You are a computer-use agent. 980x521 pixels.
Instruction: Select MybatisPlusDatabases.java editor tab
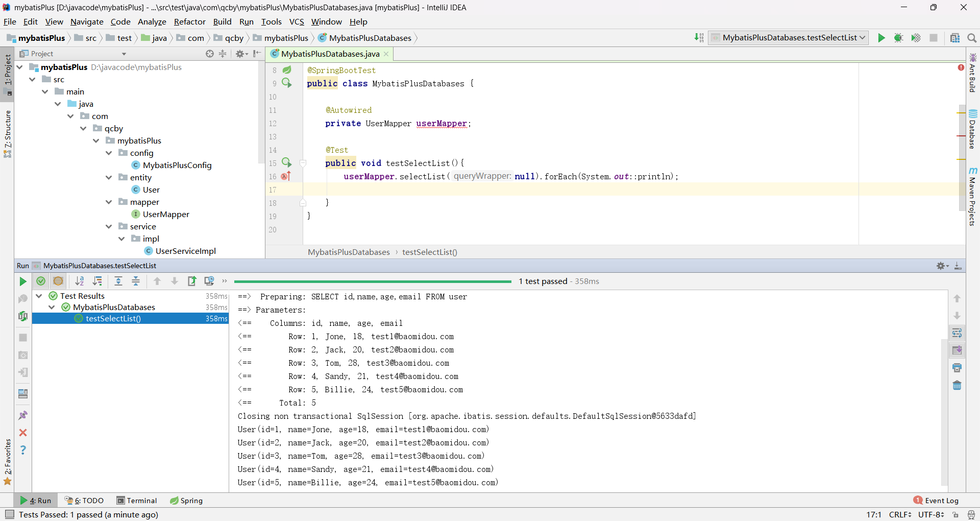(x=330, y=54)
